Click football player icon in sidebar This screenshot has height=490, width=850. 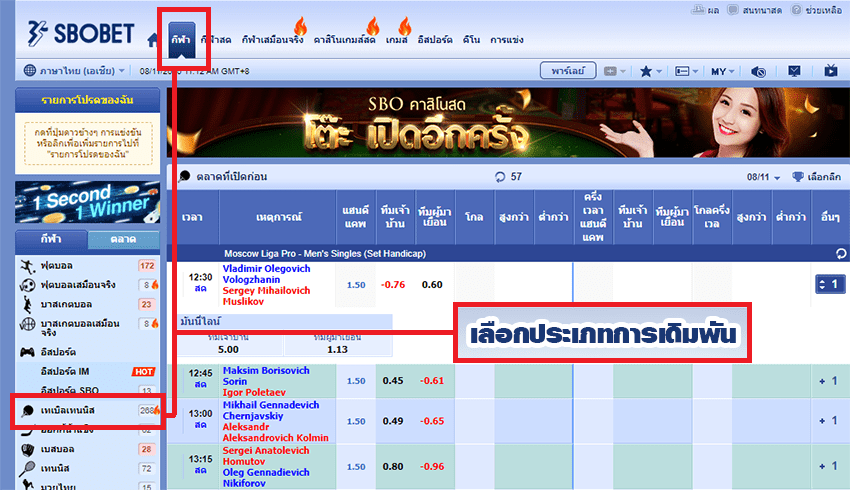pyautogui.click(x=27, y=266)
